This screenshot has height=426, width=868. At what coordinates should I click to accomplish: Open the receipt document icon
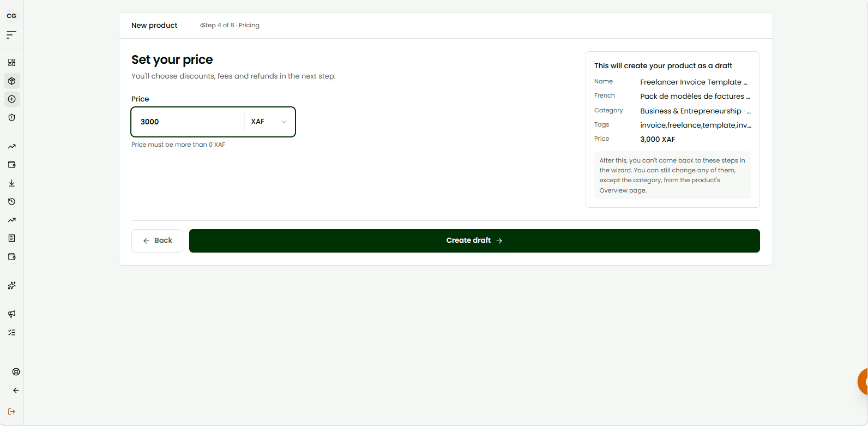12,238
